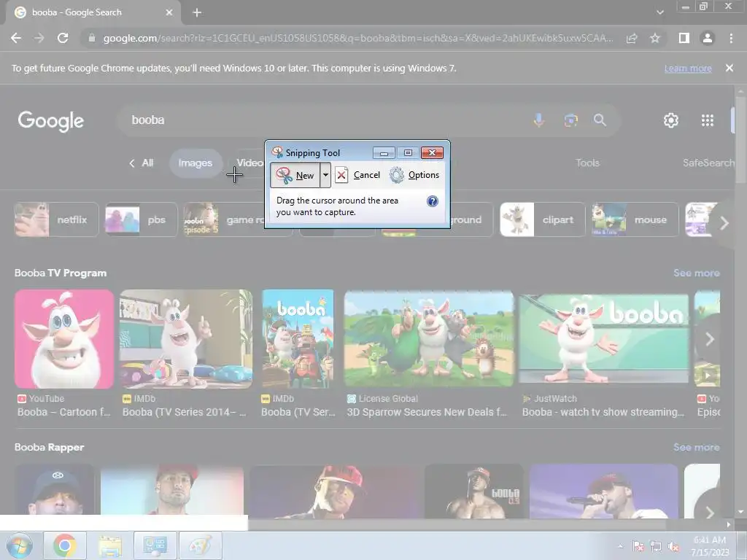747x560 pixels.
Task: Open the tab search chevron dropdown
Action: tap(659, 12)
